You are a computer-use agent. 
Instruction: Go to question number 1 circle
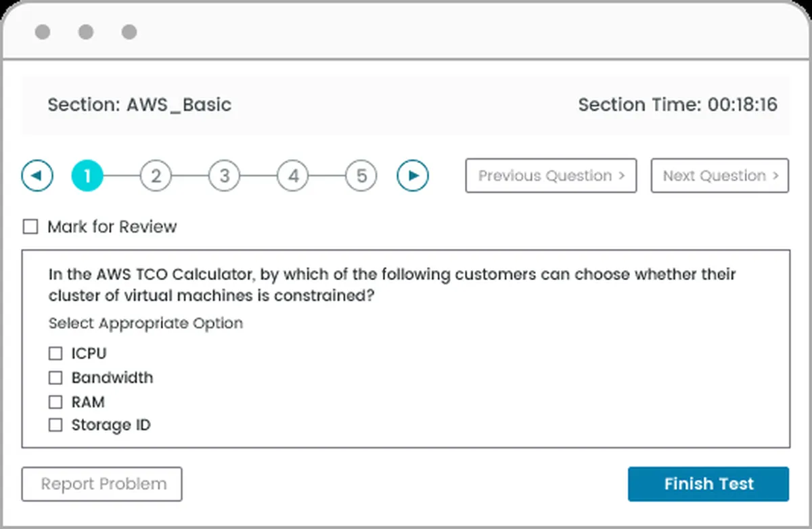(87, 176)
